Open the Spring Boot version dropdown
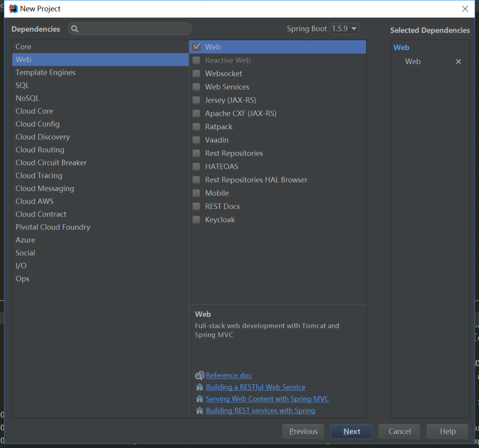Image resolution: width=479 pixels, height=448 pixels. coord(344,29)
